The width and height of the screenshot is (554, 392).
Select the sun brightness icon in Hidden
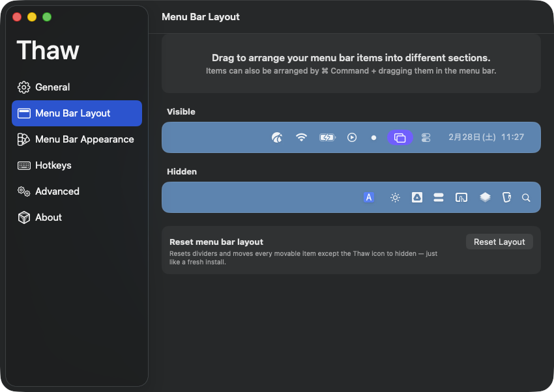coord(395,197)
